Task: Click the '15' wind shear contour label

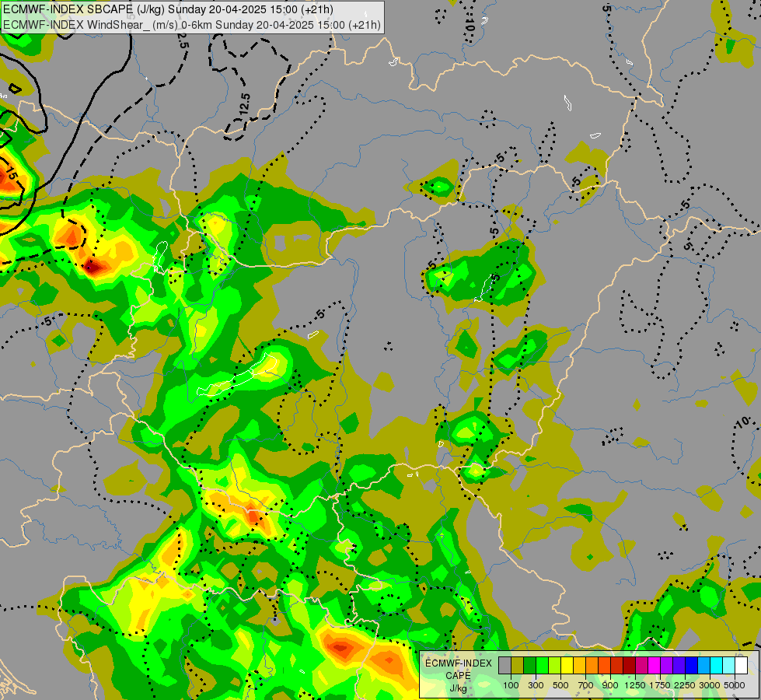Action: tap(11, 173)
